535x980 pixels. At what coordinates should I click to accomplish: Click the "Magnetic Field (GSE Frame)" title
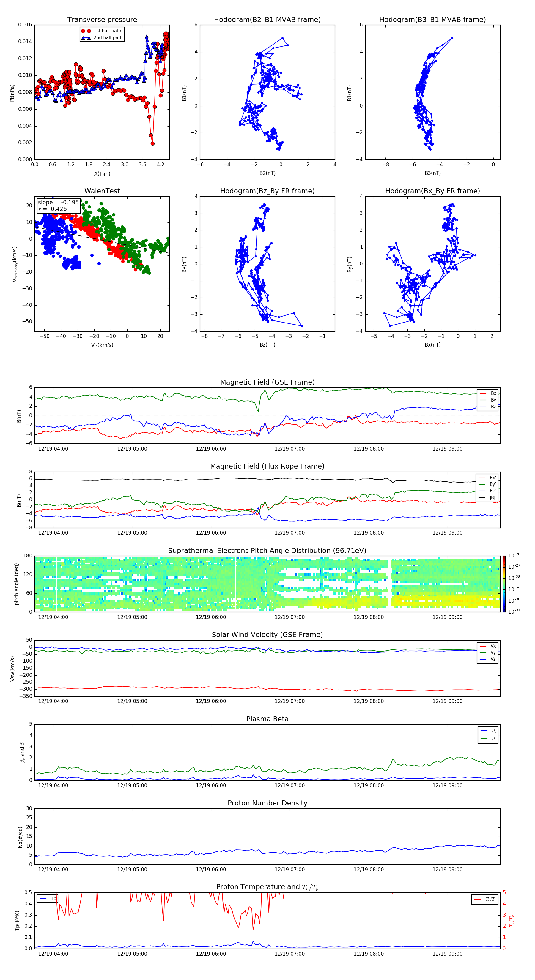(x=267, y=382)
